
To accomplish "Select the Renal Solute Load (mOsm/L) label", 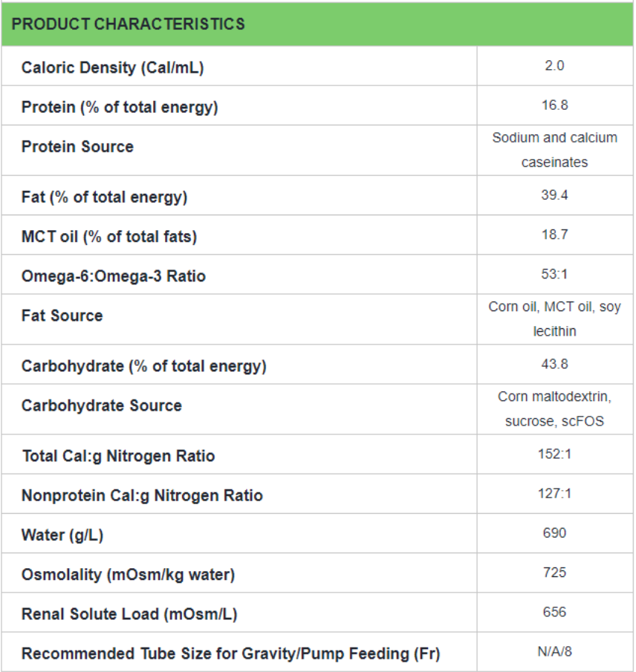I will [129, 614].
